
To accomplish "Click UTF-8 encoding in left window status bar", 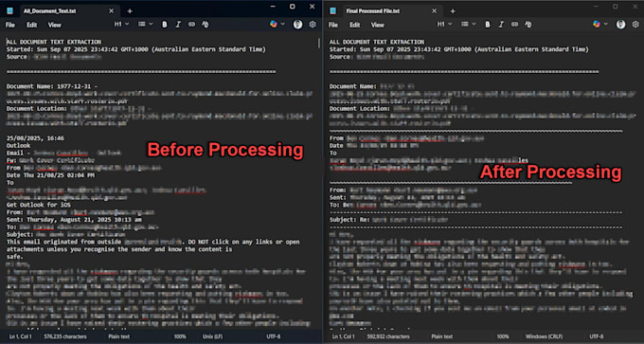I will (273, 336).
